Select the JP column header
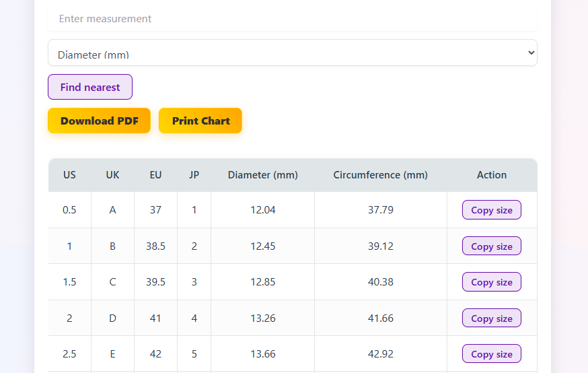 (x=194, y=175)
